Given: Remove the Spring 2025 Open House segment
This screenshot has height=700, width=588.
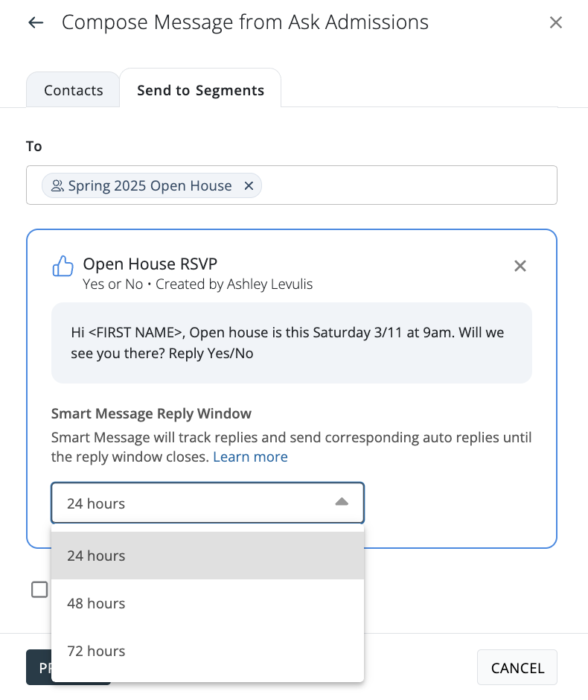Looking at the screenshot, I should (249, 186).
